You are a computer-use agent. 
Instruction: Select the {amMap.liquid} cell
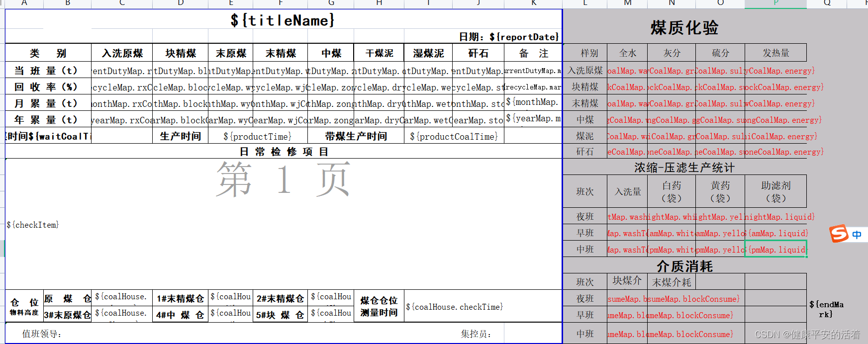(x=776, y=233)
